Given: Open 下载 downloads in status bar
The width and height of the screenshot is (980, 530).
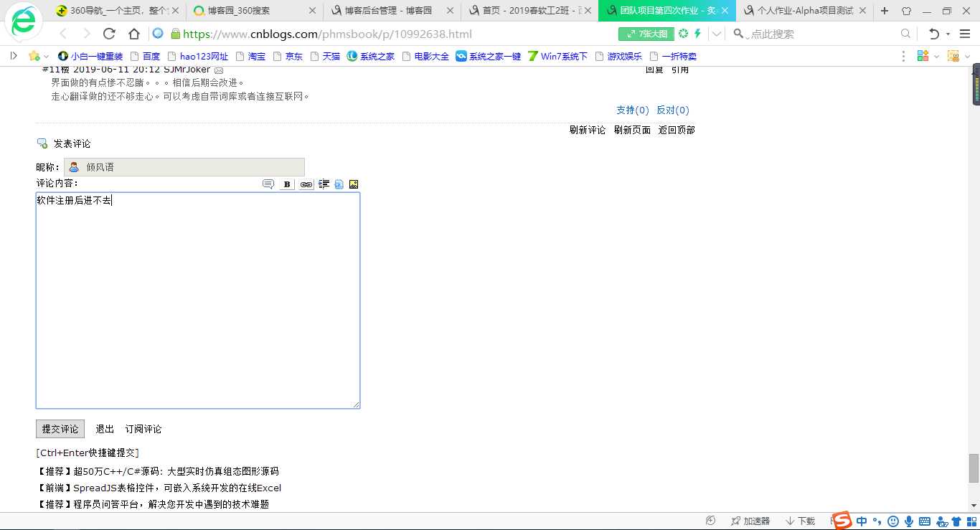Looking at the screenshot, I should coord(800,521).
